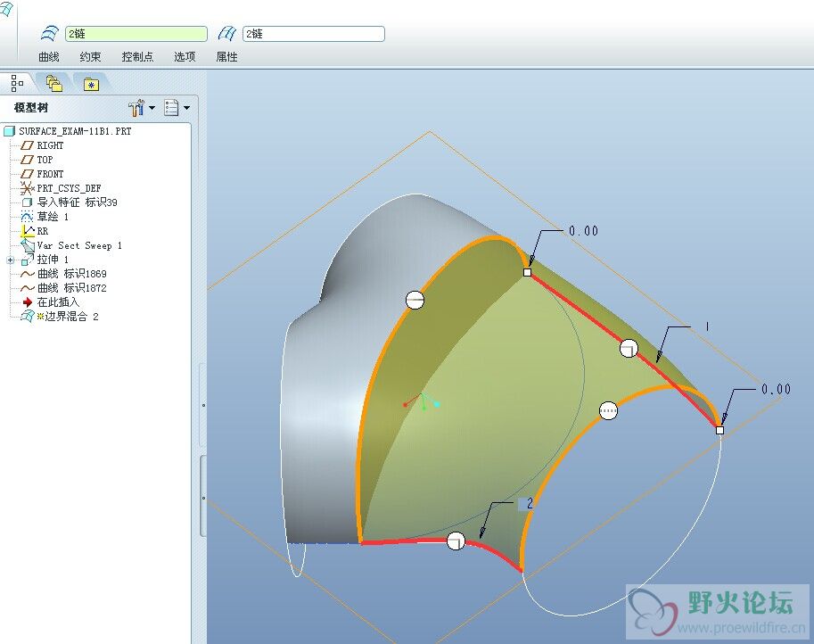This screenshot has height=644, width=814.
Task: Select PRT_CSYS_DEF coordinate system
Action: tap(69, 188)
